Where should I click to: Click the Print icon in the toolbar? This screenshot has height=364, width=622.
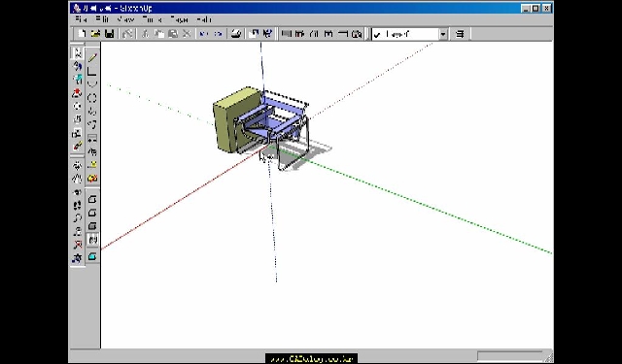(x=236, y=34)
